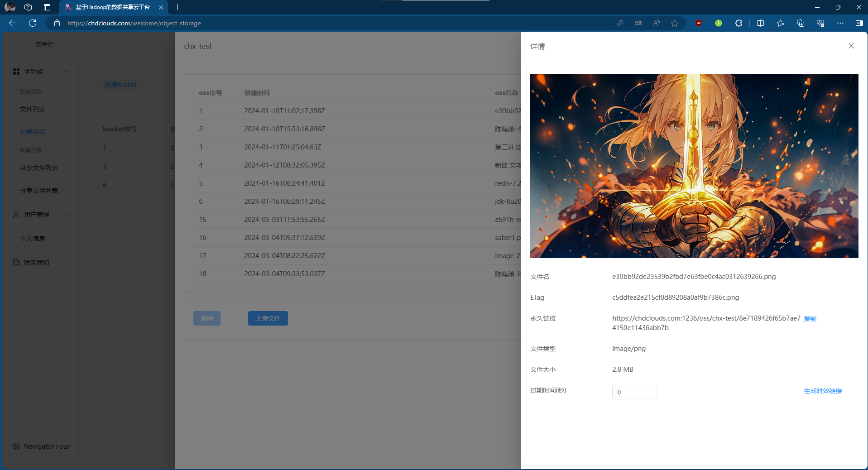Image resolution: width=868 pixels, height=470 pixels.
Task: Select row with 2024-01-10T15:53:16.898Z
Action: click(357, 129)
